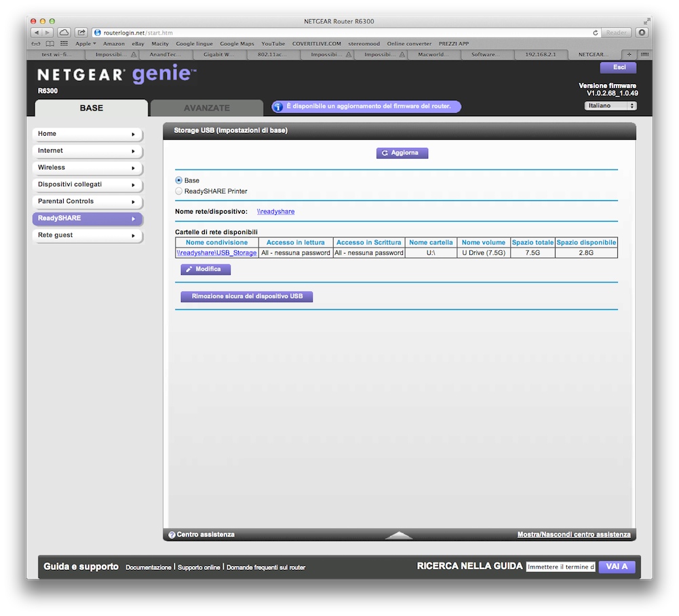Click the info icon in firmware notice
The width and height of the screenshot is (679, 616).
click(278, 107)
